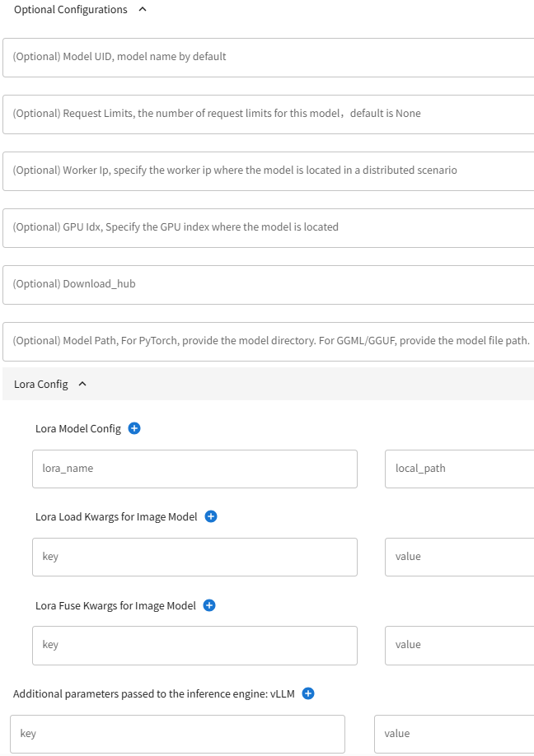Focus the Model UID input field
This screenshot has height=756, width=534.
(268, 58)
